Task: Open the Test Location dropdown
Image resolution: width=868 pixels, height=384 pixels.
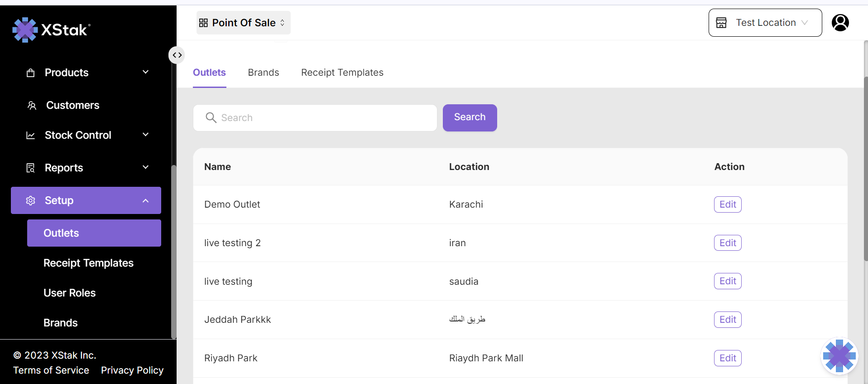Action: click(765, 23)
